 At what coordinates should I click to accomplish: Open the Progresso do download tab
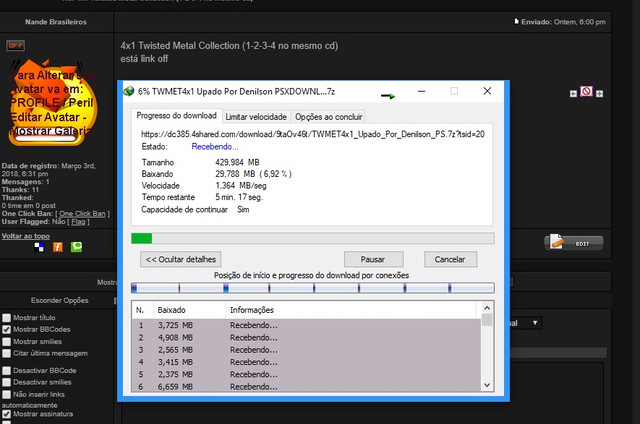click(x=176, y=115)
